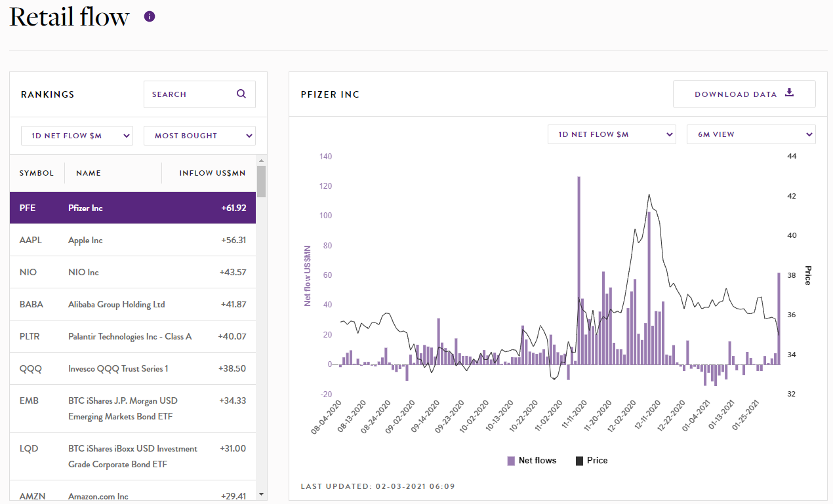The width and height of the screenshot is (833, 504).
Task: Open the MOST BOUGHT dropdown
Action: pos(199,136)
